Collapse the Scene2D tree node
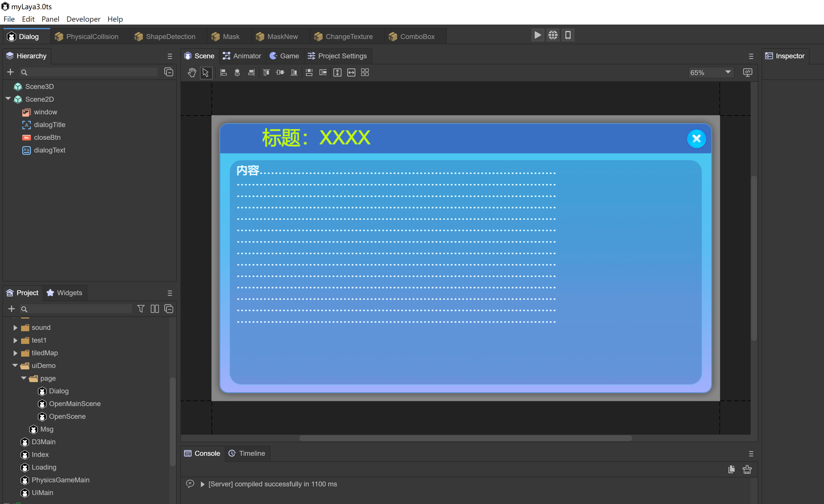Screen dimensions: 824x504 [8, 99]
